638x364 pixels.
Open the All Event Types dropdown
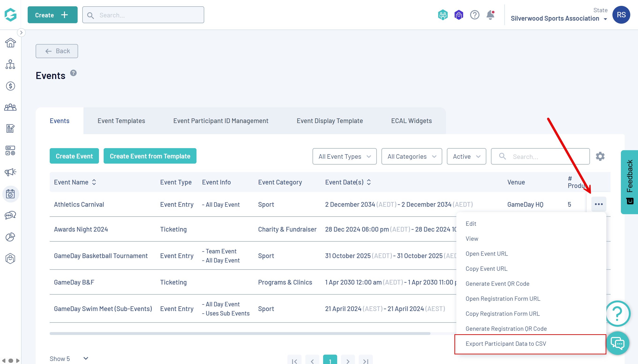point(344,157)
